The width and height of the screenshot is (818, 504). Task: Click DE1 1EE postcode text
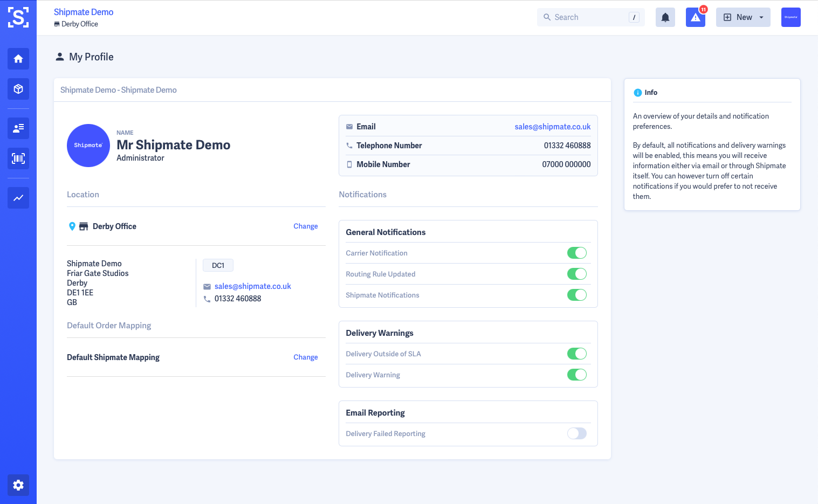pyautogui.click(x=80, y=293)
